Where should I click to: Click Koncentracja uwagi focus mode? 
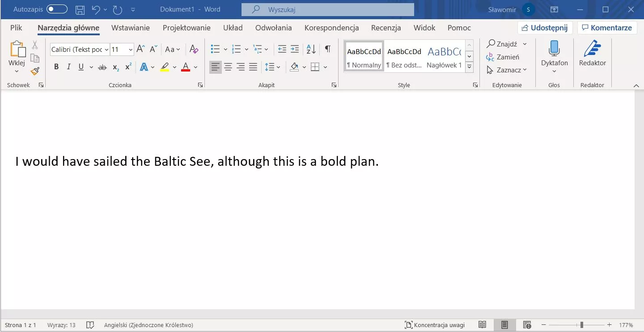click(x=435, y=325)
